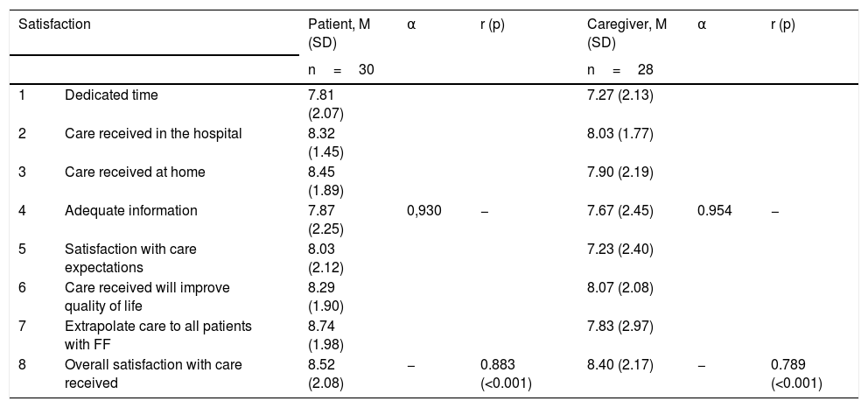Click Extrapolate care to all patients label
The image size is (868, 408).
157,334
